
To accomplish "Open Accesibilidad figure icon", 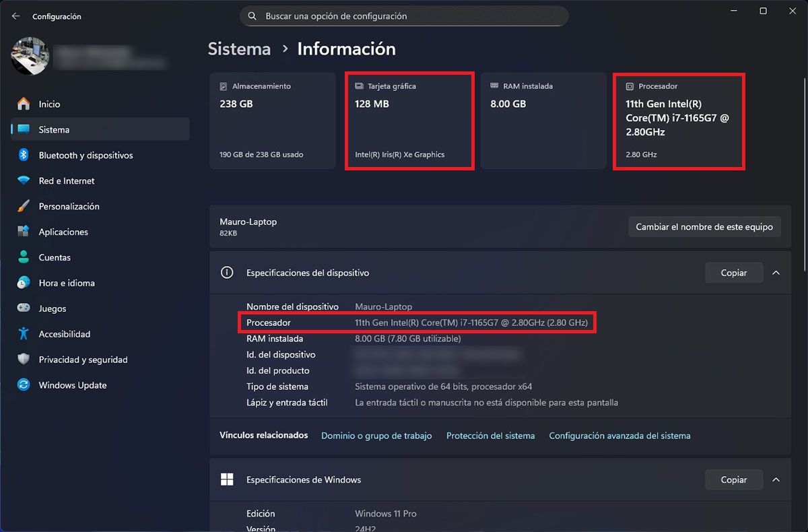I will click(x=24, y=334).
